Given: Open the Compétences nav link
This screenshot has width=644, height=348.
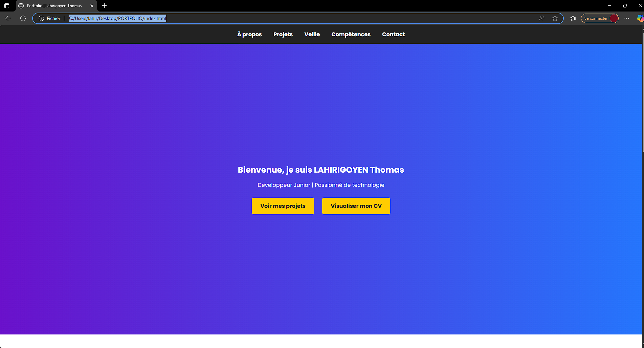Looking at the screenshot, I should pyautogui.click(x=351, y=34).
